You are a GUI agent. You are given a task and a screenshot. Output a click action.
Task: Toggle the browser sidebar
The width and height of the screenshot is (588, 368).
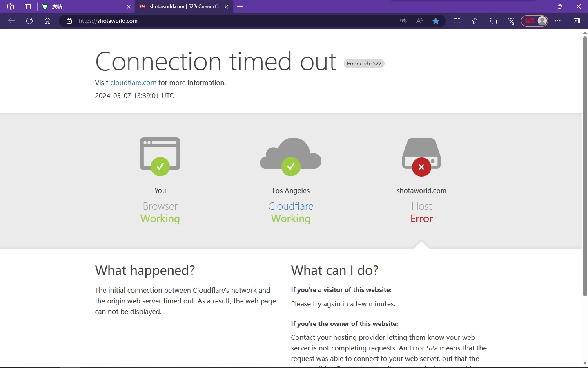tap(577, 21)
